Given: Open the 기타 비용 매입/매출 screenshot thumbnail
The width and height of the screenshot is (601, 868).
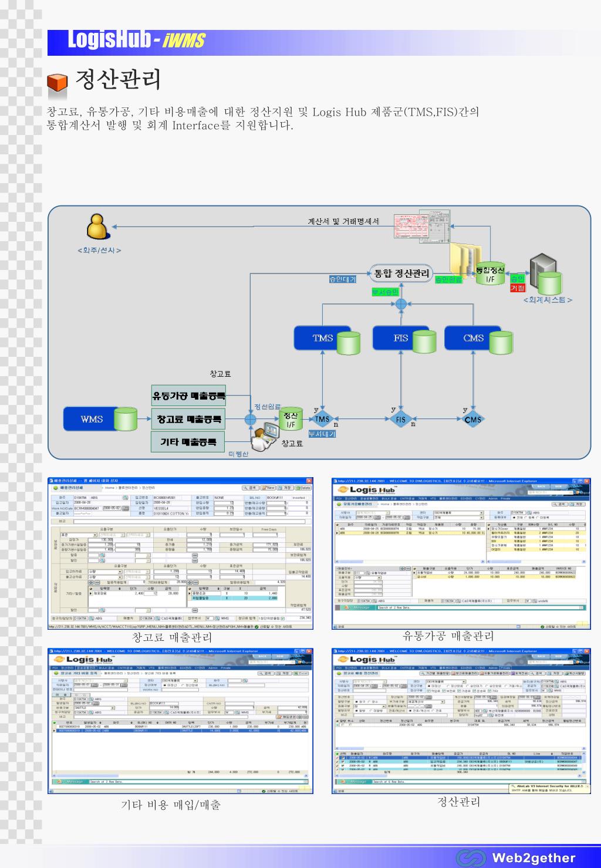Looking at the screenshot, I should [180, 721].
